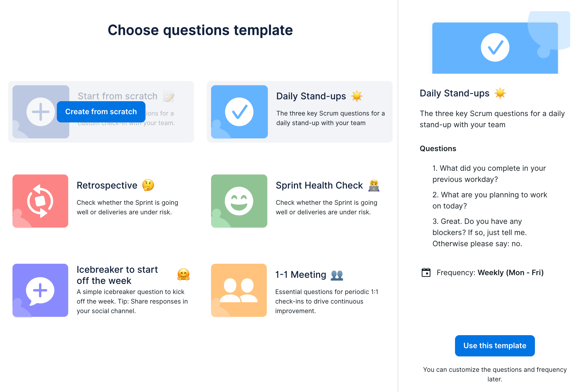This screenshot has height=392, width=575.
Task: Click the calendar icon beside Frequency
Action: (426, 272)
